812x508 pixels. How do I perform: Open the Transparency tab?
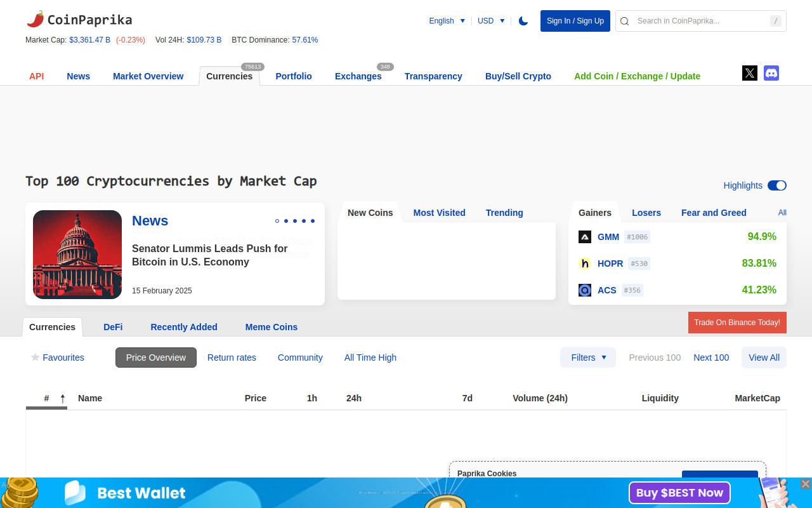pyautogui.click(x=433, y=76)
